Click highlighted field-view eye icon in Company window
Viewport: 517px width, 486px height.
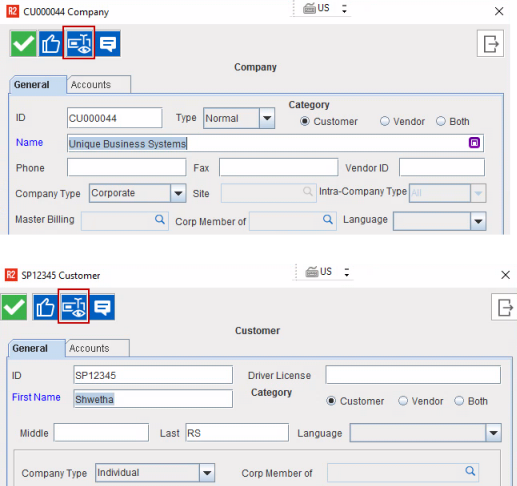79,43
